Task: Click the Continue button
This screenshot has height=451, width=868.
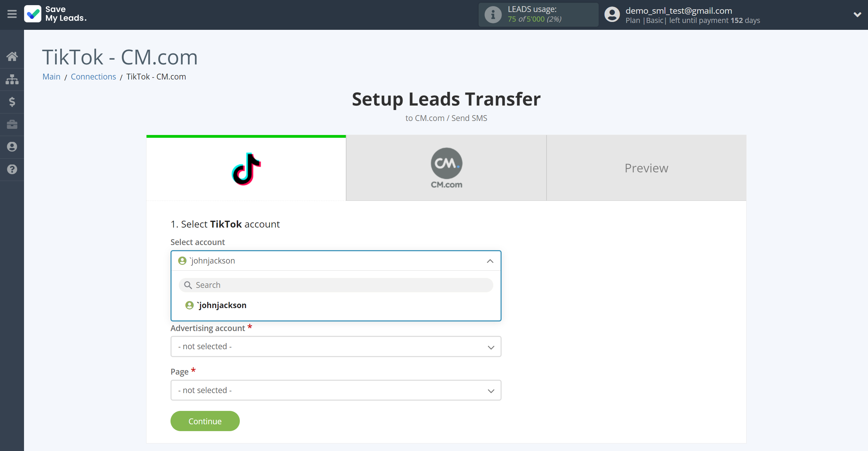Action: pos(205,420)
